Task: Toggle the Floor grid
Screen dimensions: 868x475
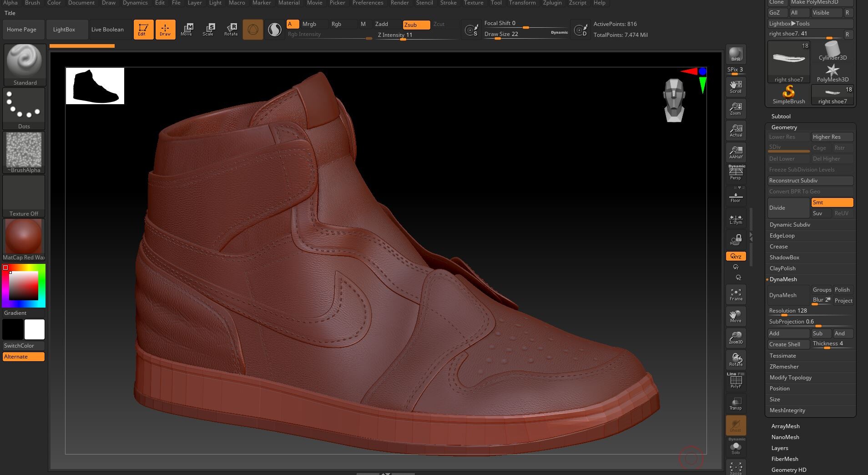Action: (x=736, y=196)
